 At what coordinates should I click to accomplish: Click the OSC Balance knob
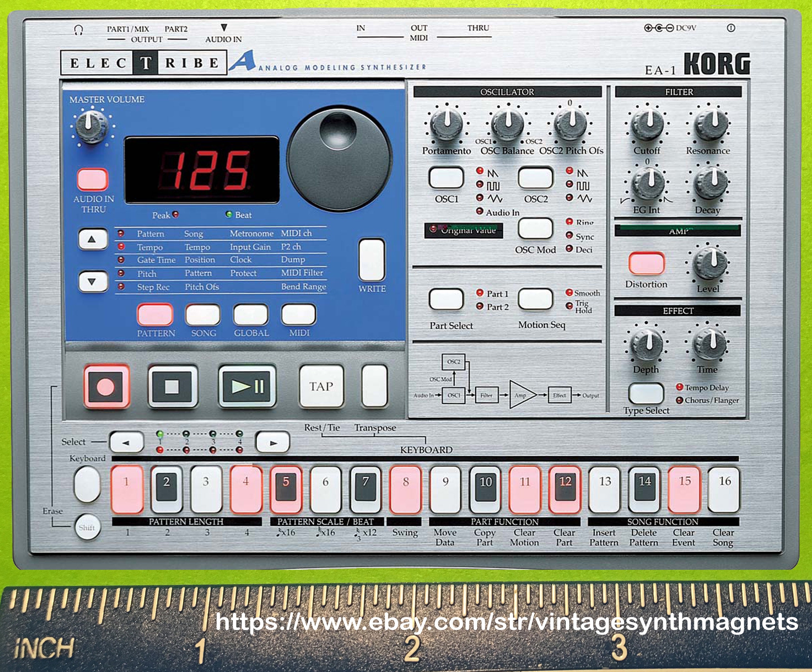(508, 124)
